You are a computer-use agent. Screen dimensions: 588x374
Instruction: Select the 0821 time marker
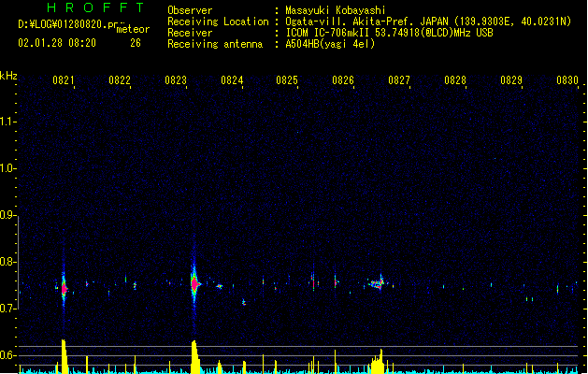(x=63, y=80)
